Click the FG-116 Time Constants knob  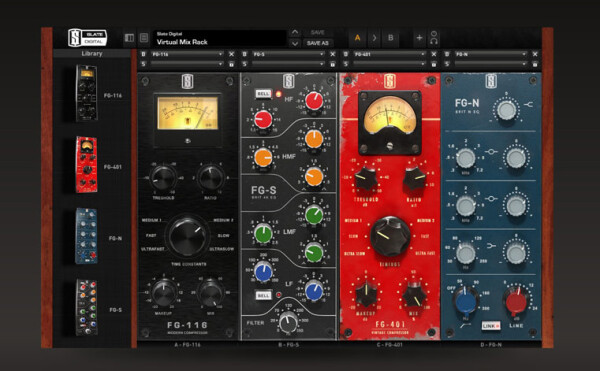(x=187, y=236)
